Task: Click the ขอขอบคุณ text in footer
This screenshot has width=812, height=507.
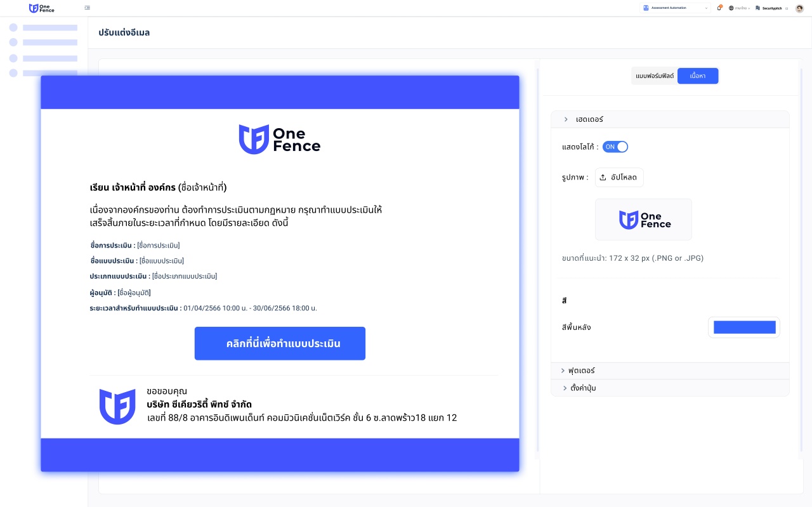Action: pyautogui.click(x=167, y=391)
